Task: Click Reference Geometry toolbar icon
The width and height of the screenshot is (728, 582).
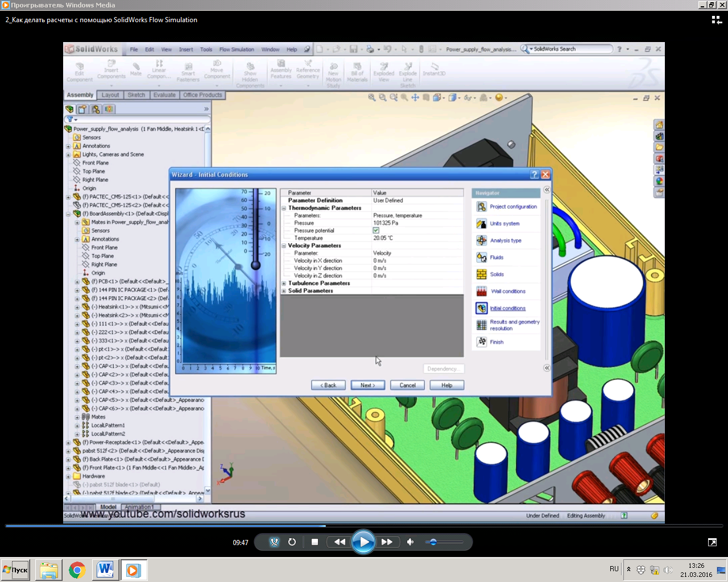Action: pos(308,69)
